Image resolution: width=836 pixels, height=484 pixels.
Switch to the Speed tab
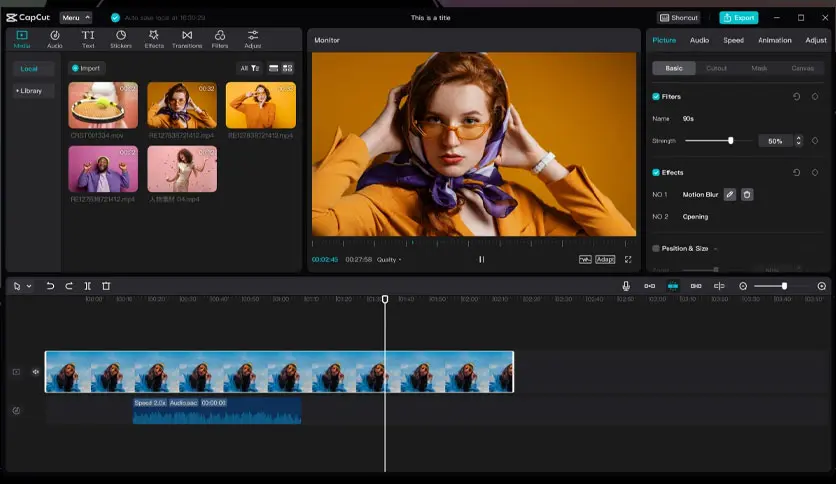[733, 40]
